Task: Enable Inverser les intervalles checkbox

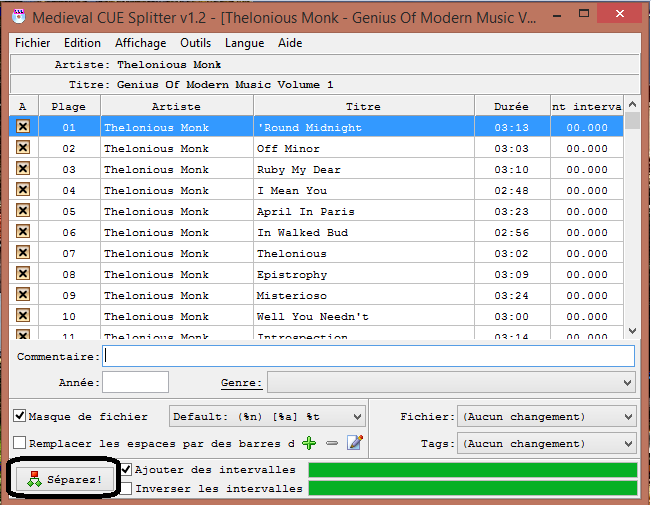Action: pyautogui.click(x=126, y=488)
